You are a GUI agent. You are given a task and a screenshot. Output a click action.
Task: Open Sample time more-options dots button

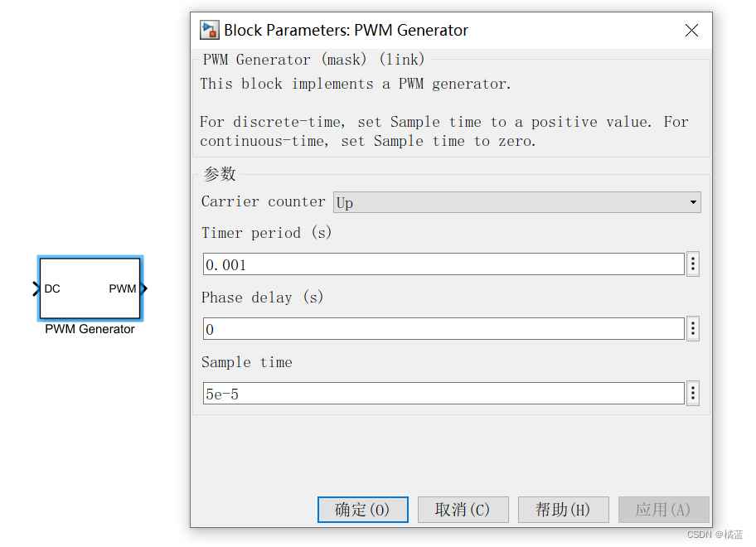click(x=693, y=394)
